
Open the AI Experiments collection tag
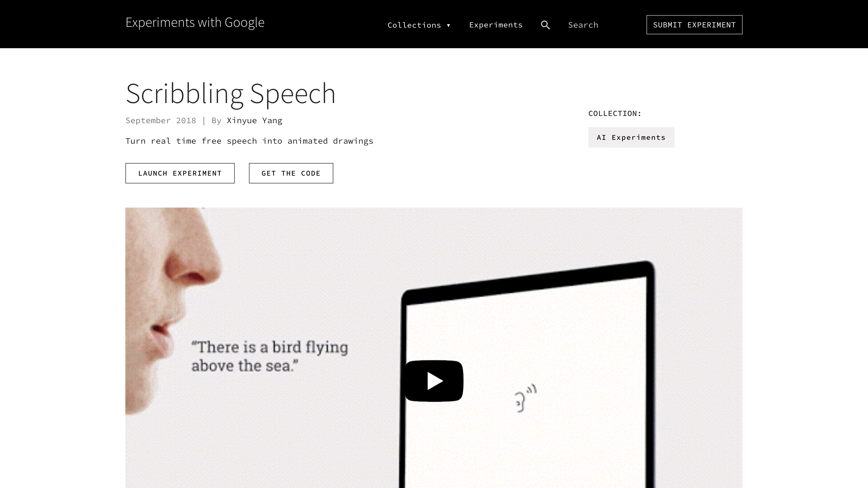tap(631, 137)
